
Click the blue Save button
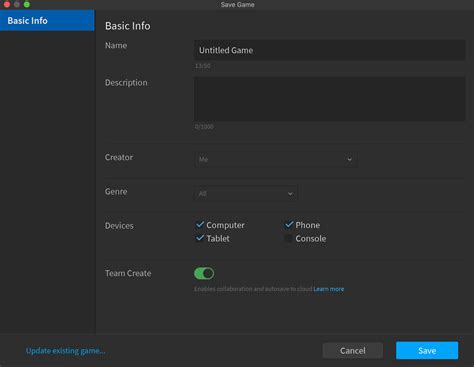pyautogui.click(x=427, y=351)
